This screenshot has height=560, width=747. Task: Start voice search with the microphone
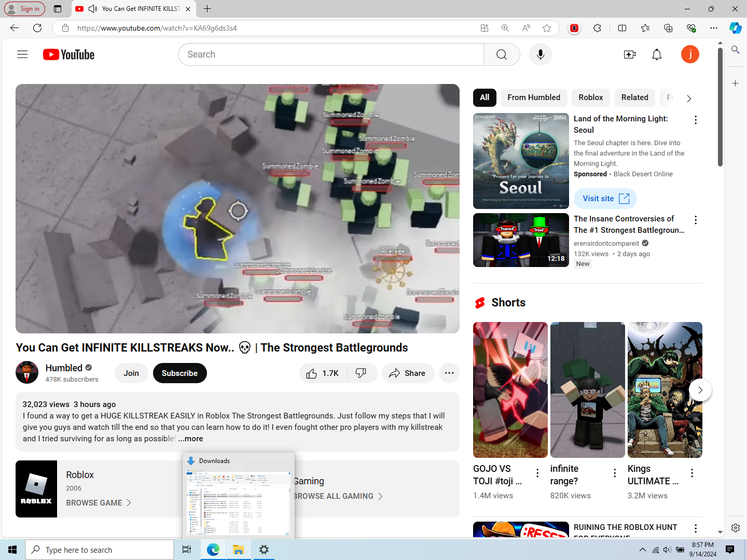point(541,54)
